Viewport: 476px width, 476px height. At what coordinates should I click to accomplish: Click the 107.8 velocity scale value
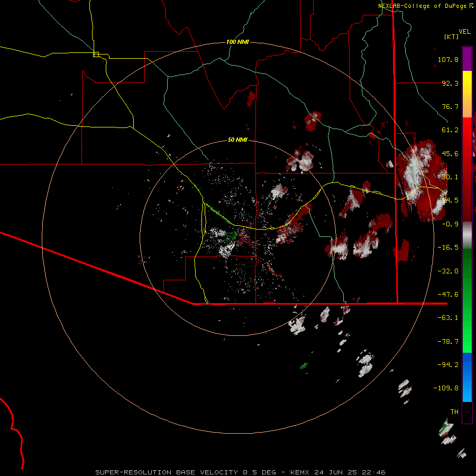coord(448,59)
